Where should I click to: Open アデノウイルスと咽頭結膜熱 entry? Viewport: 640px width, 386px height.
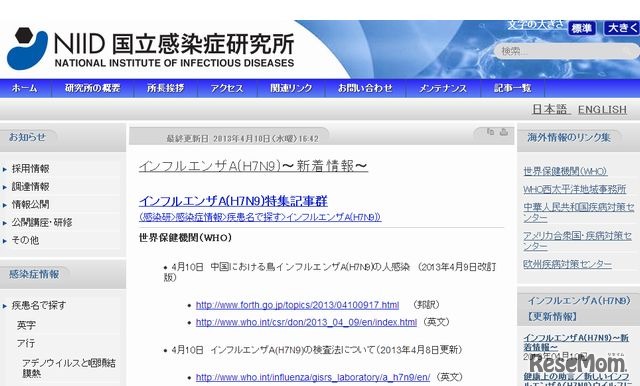[x=69, y=368]
